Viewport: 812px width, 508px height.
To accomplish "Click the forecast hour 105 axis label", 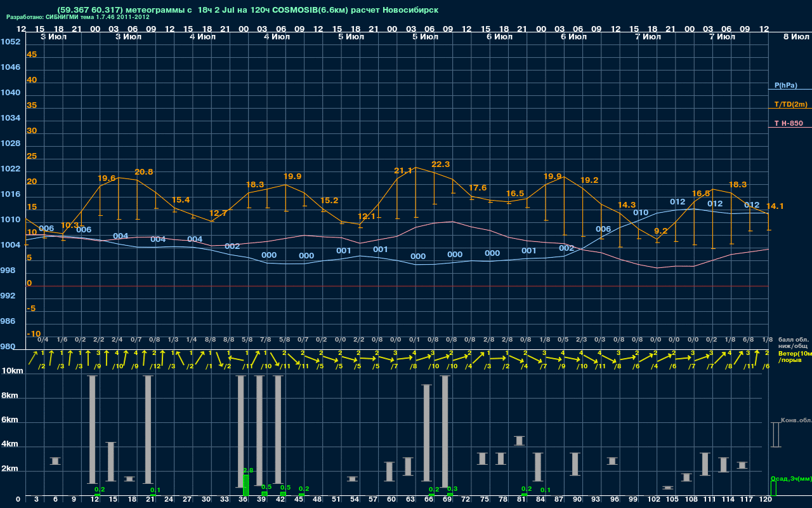I will (672, 500).
